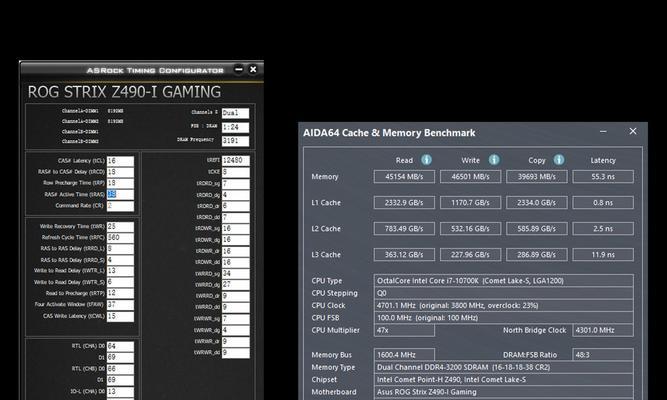The image size is (667, 400).
Task: Click the Memory Latency value 55.3 ns
Action: (x=603, y=177)
